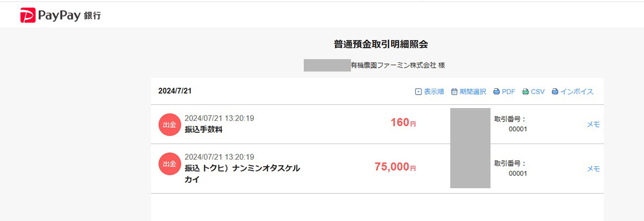The image size is (644, 221).
Task: Click the red PayPay logo icon
Action: coord(27,16)
